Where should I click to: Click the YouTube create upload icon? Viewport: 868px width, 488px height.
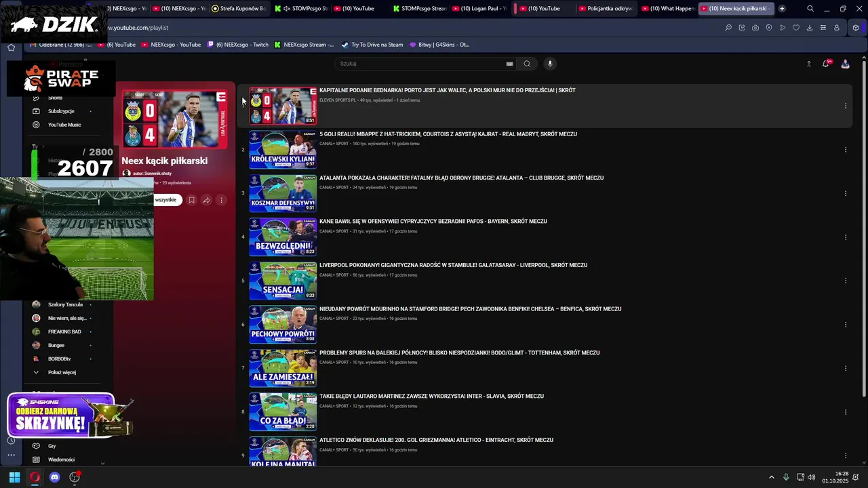coord(808,64)
